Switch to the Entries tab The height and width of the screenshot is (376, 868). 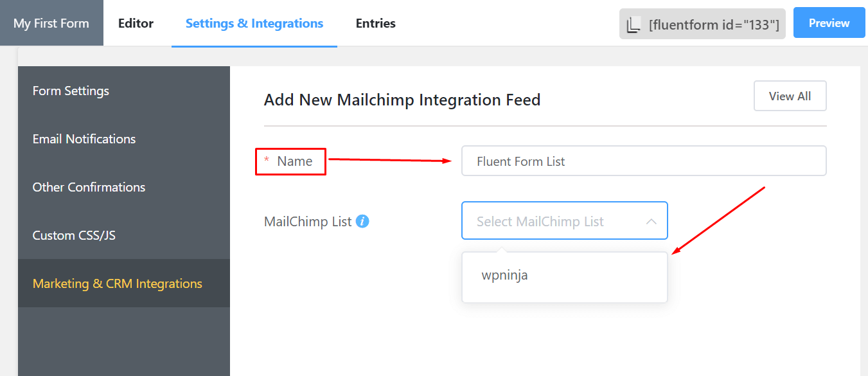(375, 22)
